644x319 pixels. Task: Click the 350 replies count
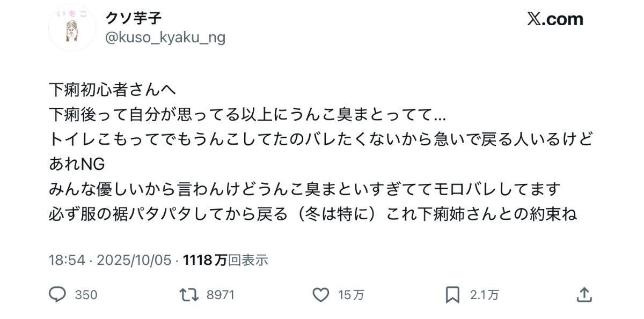coord(86,295)
